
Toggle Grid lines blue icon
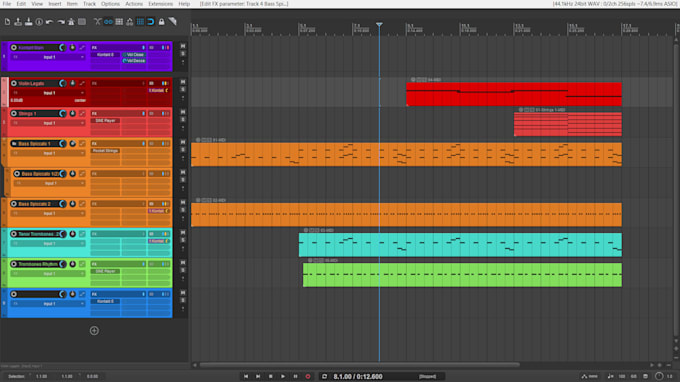[x=140, y=22]
